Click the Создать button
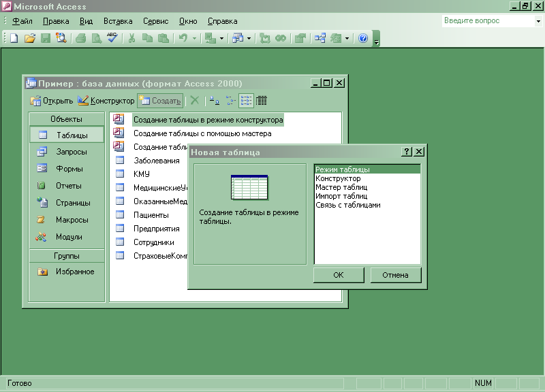Screen dimensions: 545x392 [x=160, y=101]
